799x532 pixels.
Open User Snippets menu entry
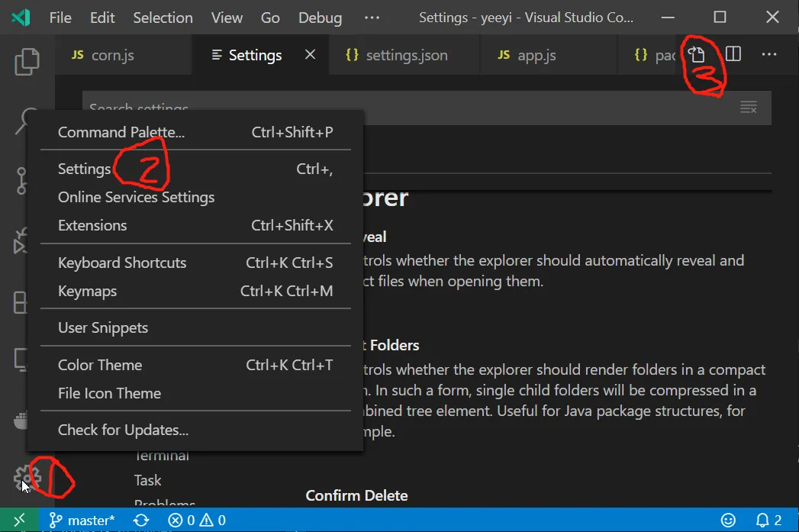coord(195,327)
